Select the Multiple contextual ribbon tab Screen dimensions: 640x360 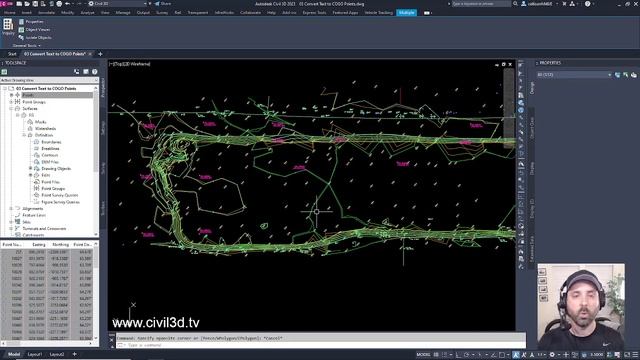click(406, 13)
